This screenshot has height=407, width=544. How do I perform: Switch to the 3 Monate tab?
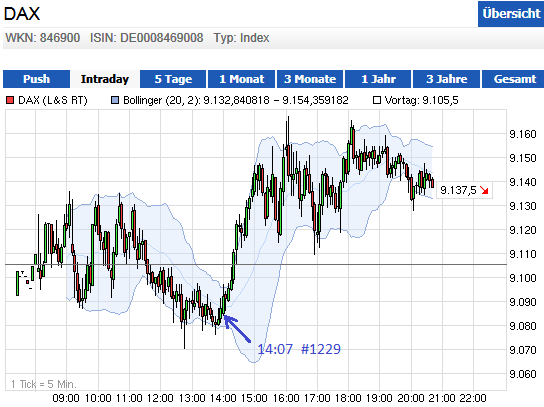point(310,79)
